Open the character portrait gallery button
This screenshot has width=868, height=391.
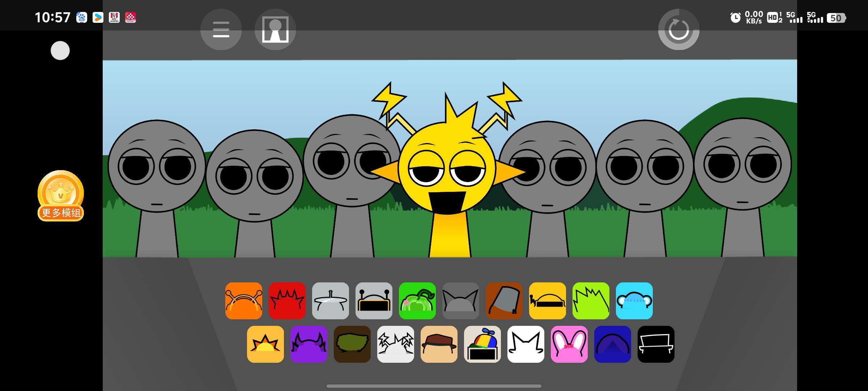point(275,29)
